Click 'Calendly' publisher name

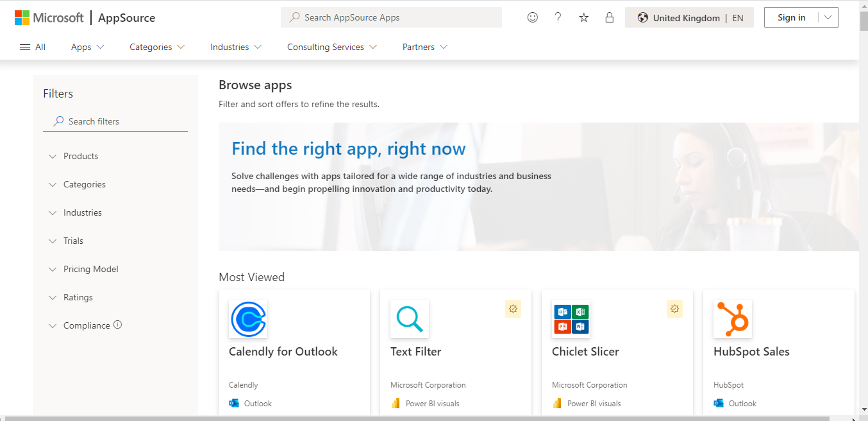tap(243, 385)
